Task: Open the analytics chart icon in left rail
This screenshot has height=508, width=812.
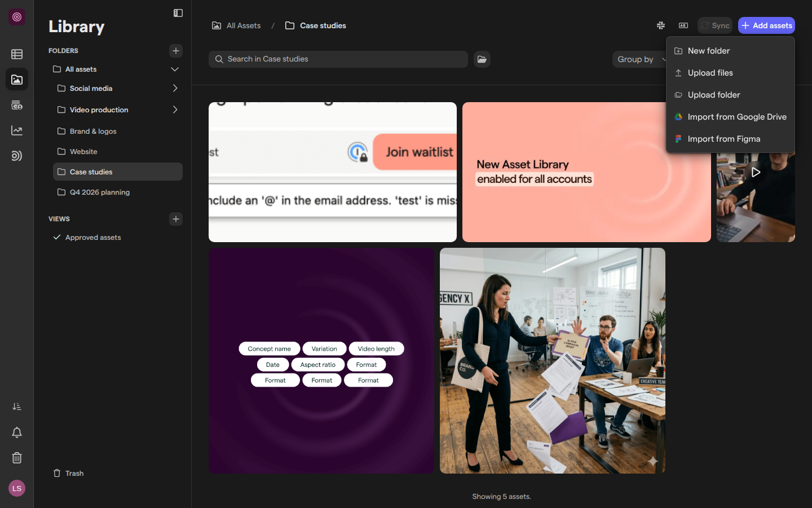Action: pos(17,130)
